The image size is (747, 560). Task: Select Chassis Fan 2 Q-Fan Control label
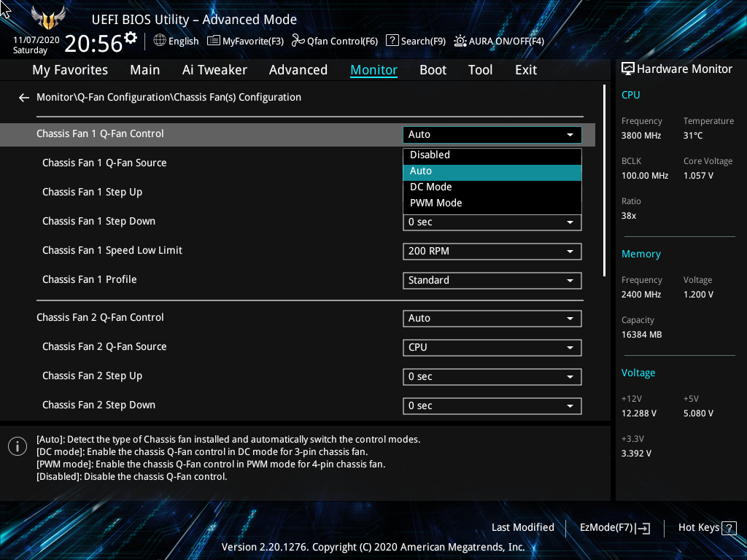click(x=100, y=318)
